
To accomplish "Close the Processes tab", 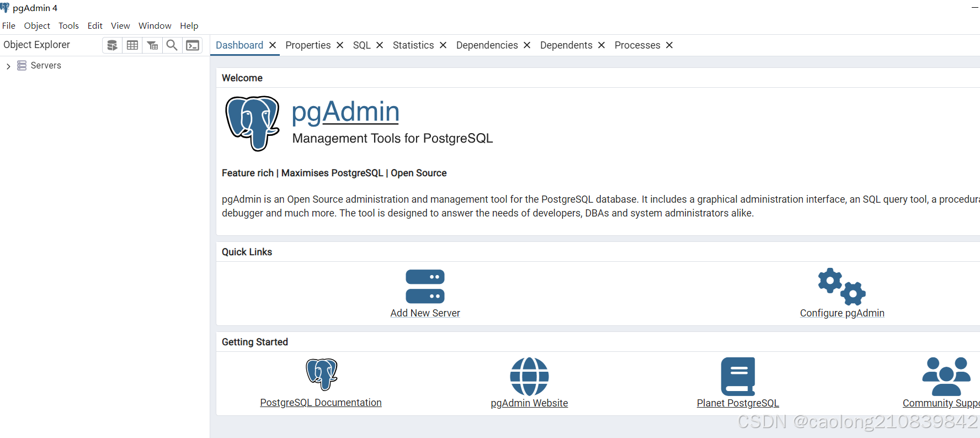I will 669,45.
